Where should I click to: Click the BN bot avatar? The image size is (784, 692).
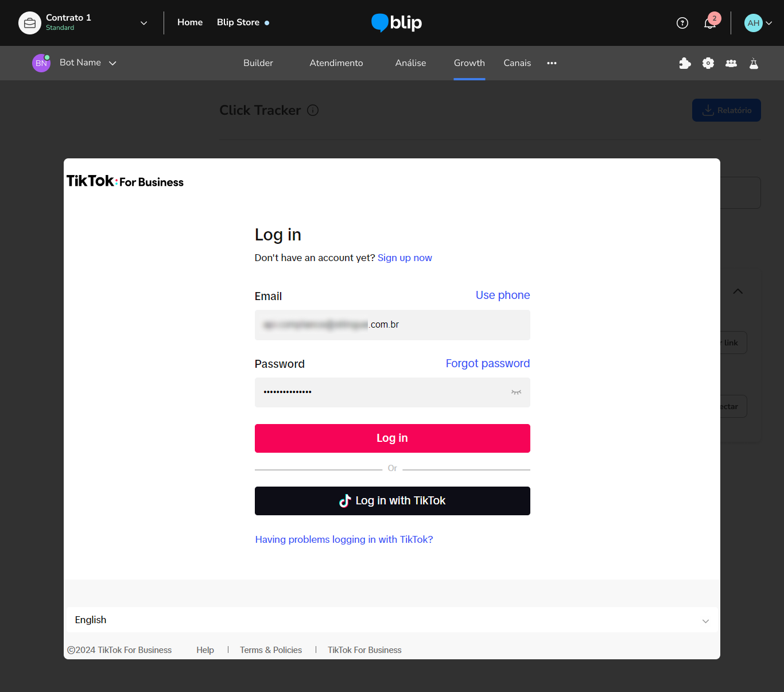(x=41, y=63)
